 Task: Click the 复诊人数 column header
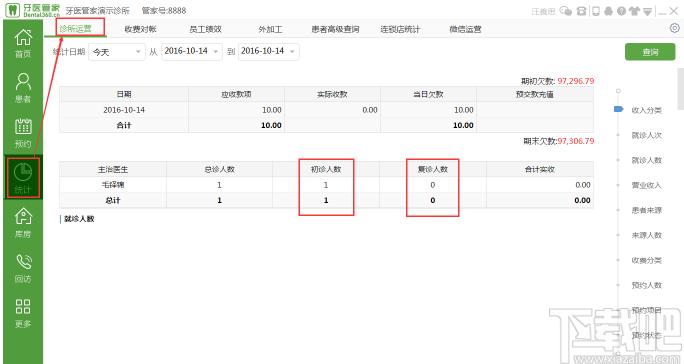tap(433, 169)
